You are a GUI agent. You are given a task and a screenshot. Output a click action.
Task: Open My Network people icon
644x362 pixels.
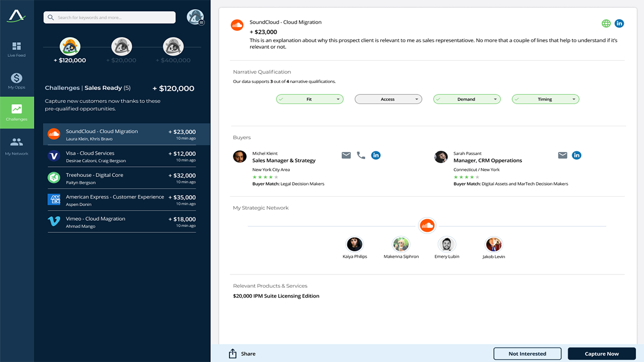pyautogui.click(x=17, y=142)
